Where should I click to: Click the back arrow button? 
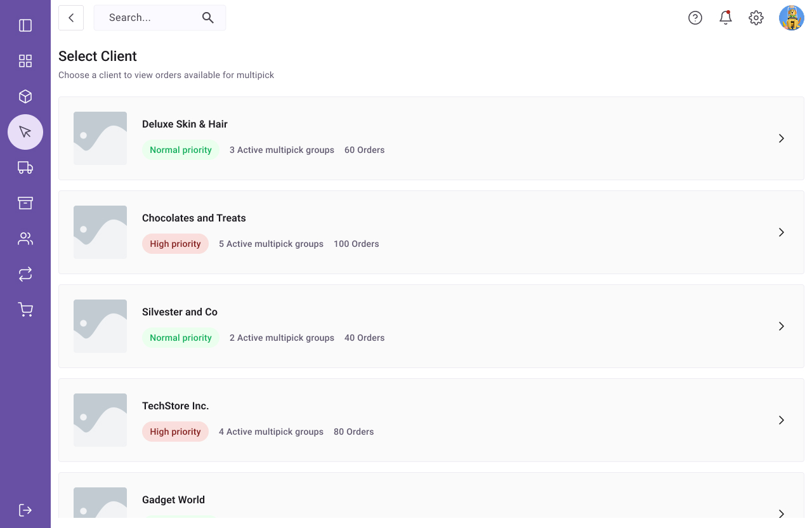(x=71, y=18)
